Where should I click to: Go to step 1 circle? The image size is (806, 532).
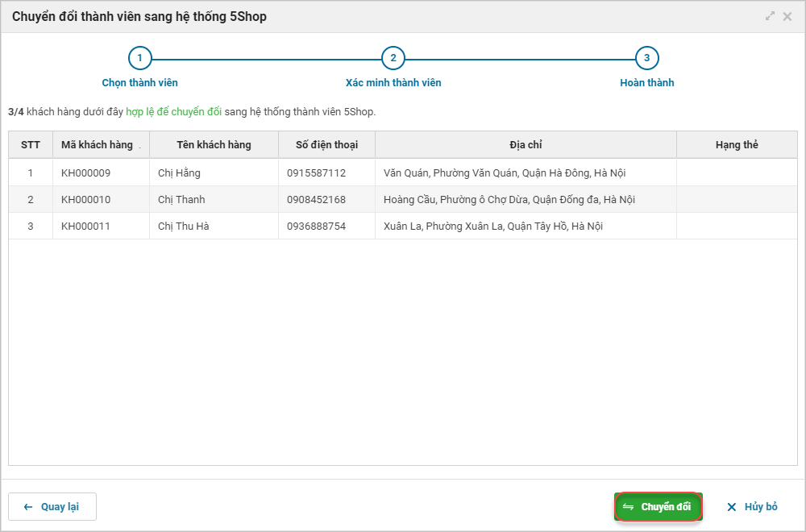(139, 58)
